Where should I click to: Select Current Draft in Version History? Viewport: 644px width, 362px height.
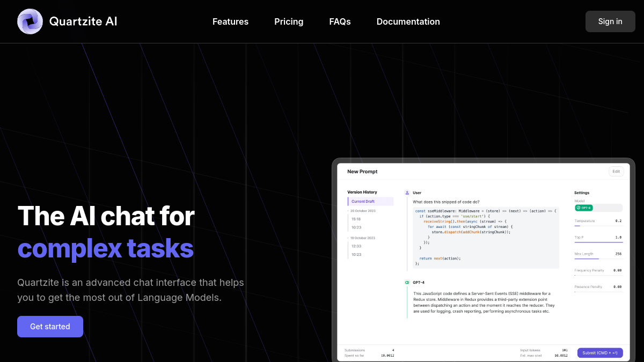coord(371,202)
